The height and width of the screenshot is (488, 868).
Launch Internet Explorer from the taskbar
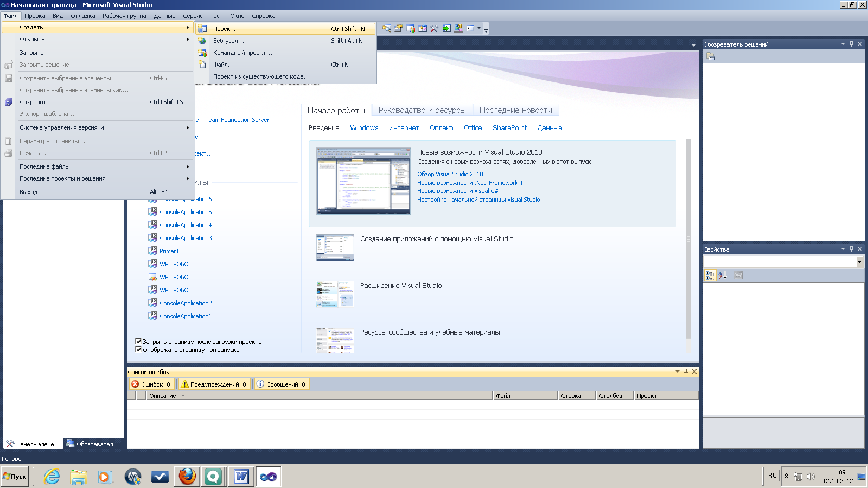click(x=52, y=477)
